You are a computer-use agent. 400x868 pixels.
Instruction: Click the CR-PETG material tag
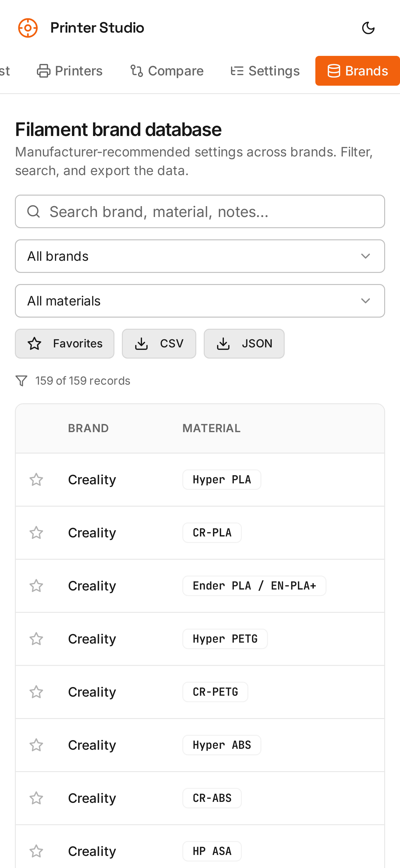coord(216,692)
